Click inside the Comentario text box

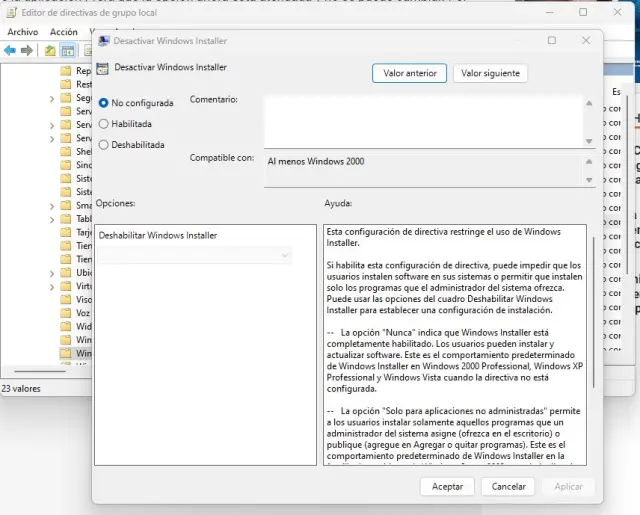click(x=422, y=120)
